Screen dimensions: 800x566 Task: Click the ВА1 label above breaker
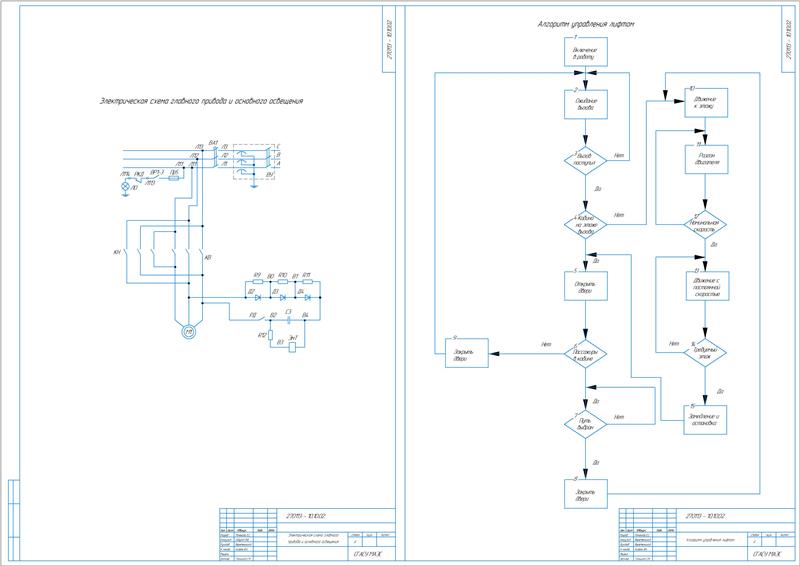pos(214,142)
